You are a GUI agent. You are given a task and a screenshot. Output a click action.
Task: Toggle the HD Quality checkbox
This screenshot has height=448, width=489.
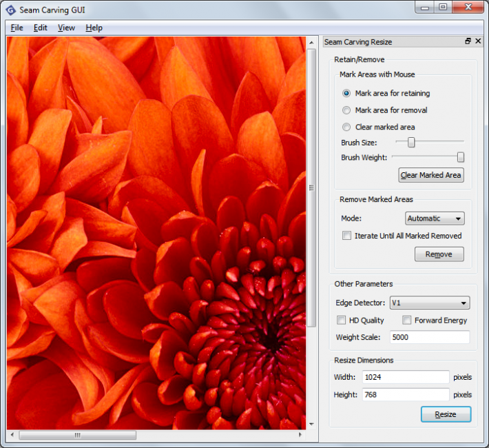point(341,320)
